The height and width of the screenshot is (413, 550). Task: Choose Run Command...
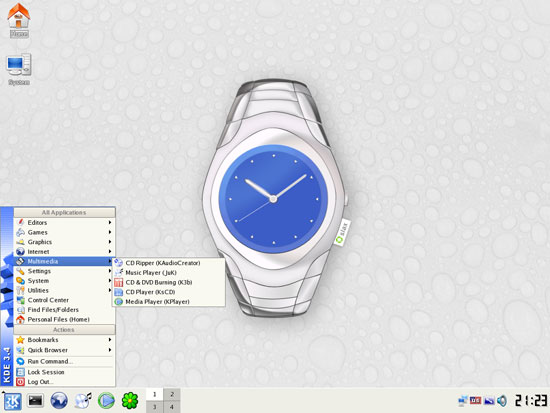pos(65,361)
